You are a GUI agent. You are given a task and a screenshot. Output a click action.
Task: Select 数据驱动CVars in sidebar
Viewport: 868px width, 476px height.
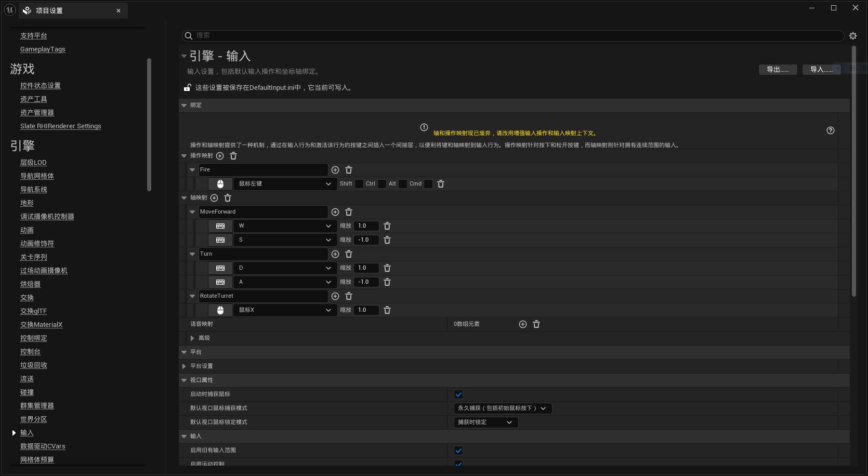tap(43, 446)
